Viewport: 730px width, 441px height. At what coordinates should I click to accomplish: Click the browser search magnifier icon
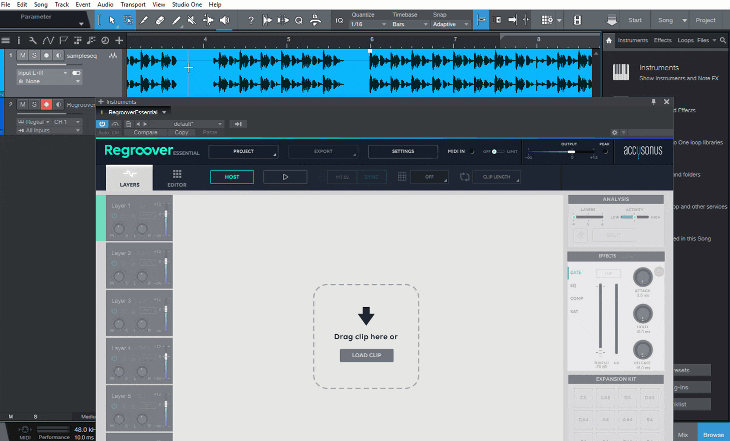tap(723, 41)
